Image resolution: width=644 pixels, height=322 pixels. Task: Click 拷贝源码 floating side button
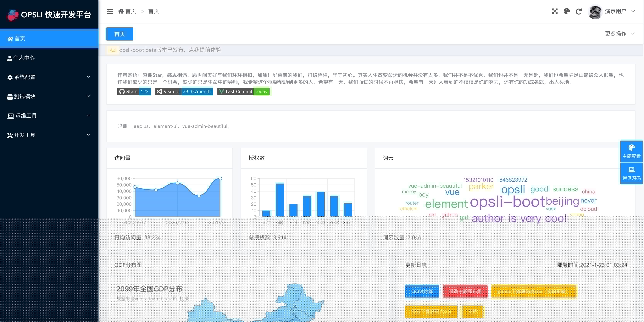pos(631,174)
